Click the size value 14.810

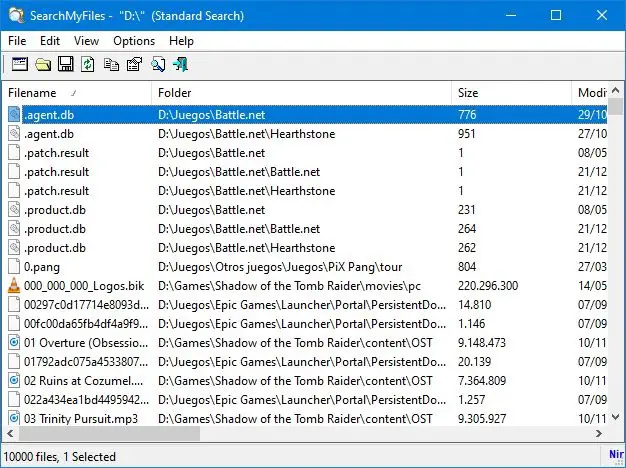click(x=475, y=305)
